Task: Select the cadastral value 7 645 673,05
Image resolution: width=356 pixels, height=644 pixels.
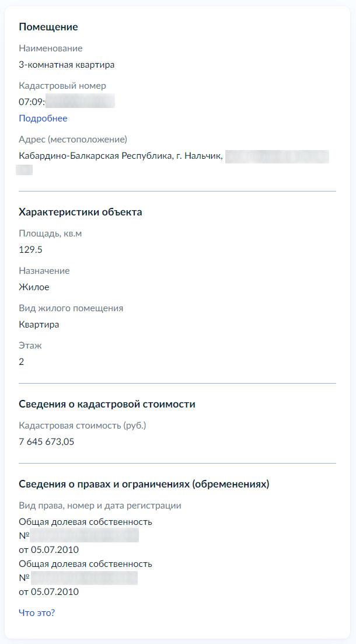Action: coord(47,441)
